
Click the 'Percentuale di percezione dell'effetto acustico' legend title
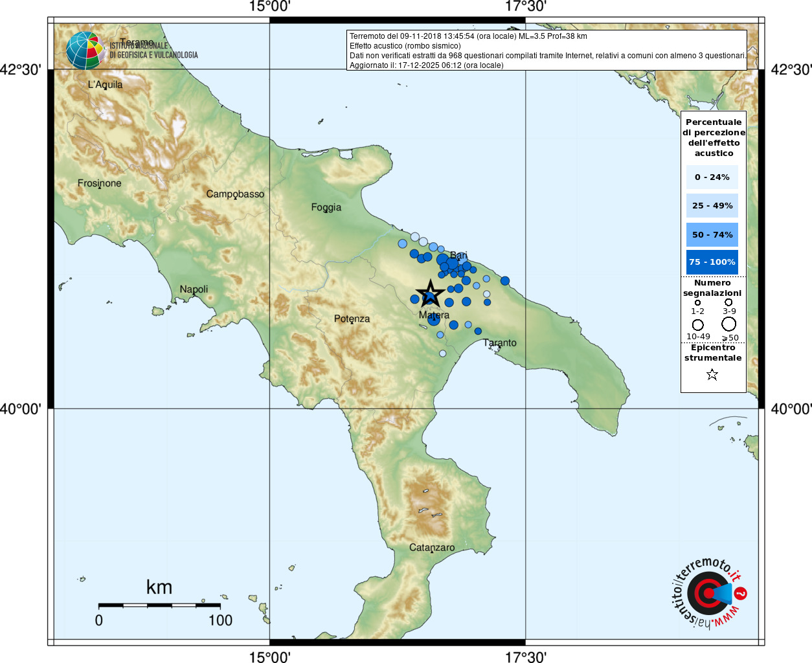click(x=714, y=137)
